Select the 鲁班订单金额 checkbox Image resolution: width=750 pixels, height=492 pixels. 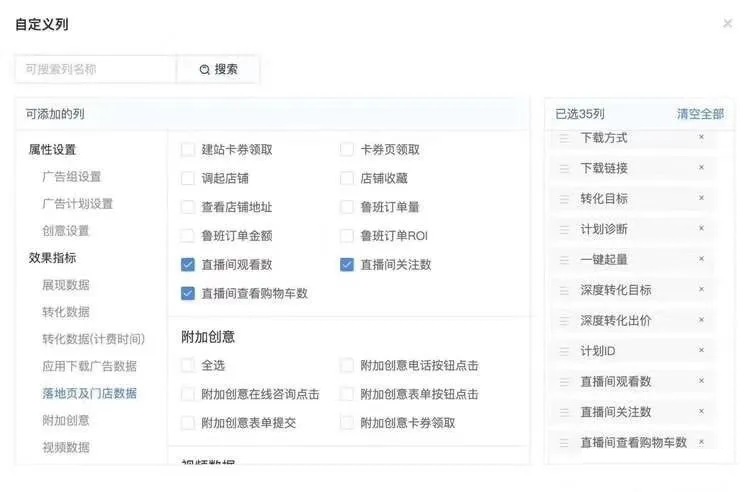pyautogui.click(x=188, y=236)
